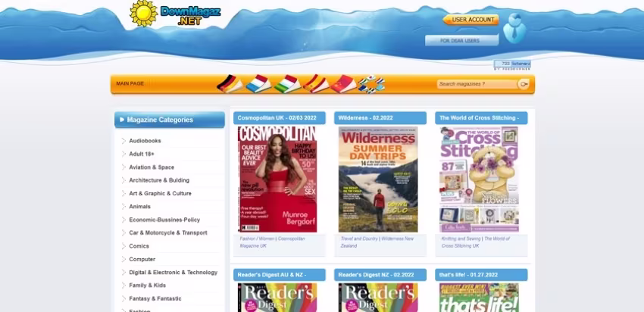Screen dimensions: 644x312
Task: Click the arrow icon in Magazine Categories header
Action: coord(121,120)
